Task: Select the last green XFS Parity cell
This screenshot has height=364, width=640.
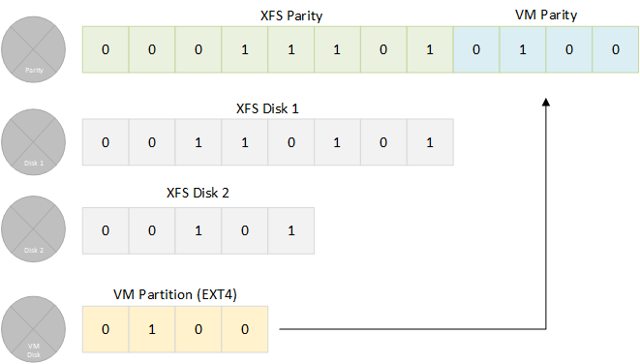Action: (430, 49)
